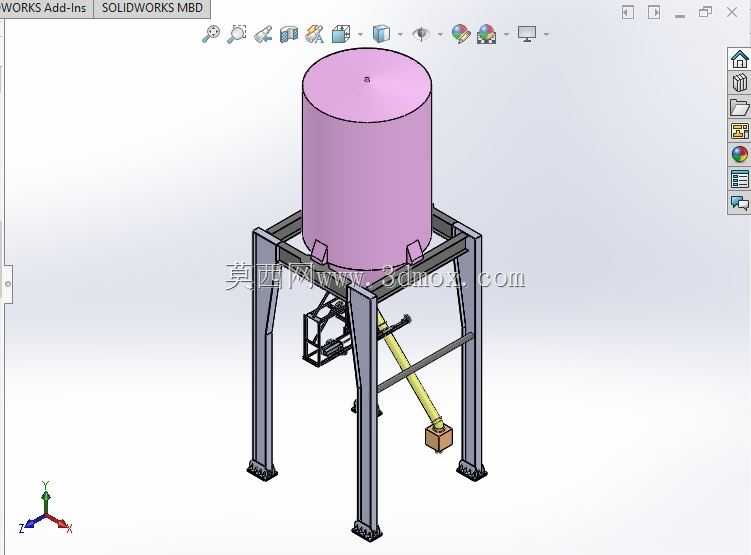Click Previous View icon

[263, 34]
